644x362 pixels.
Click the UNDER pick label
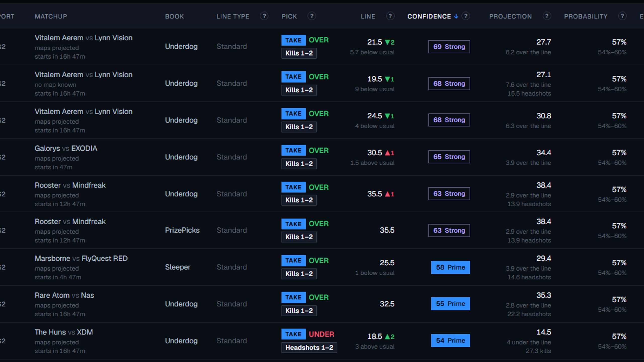tap(321, 334)
